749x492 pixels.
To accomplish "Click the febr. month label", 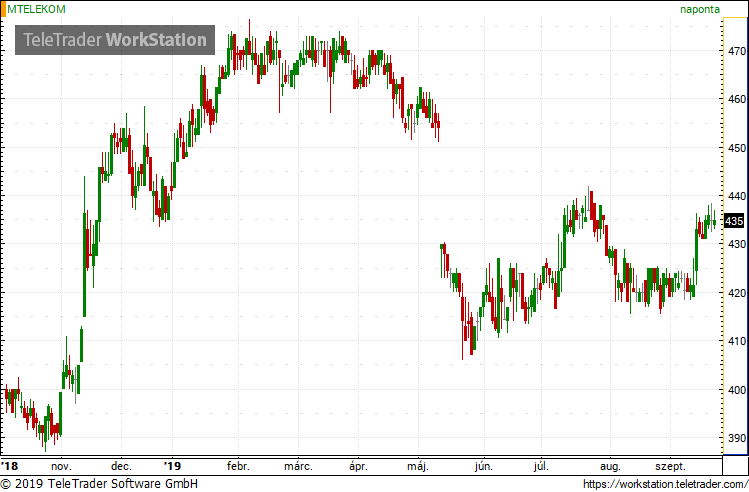I will point(238,466).
